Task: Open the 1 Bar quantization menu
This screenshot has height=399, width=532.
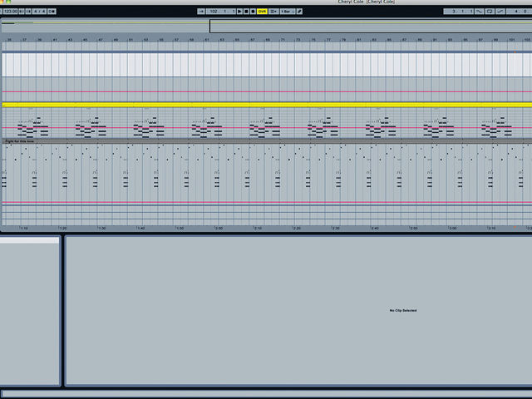Action: pos(288,11)
